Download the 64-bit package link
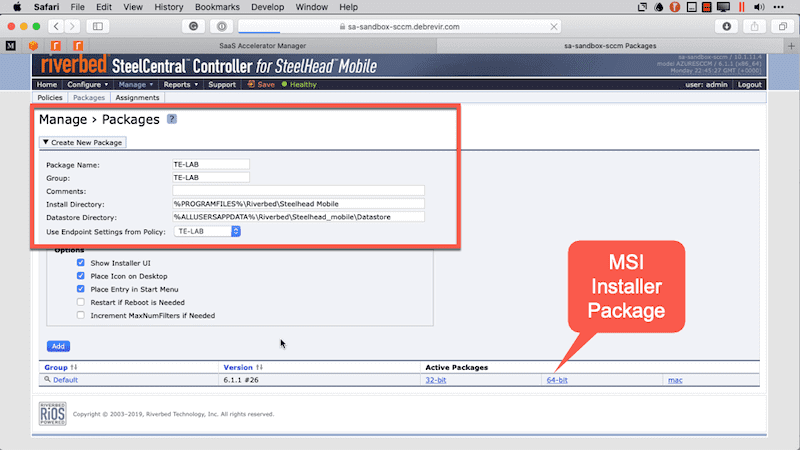The image size is (800, 450). click(557, 380)
